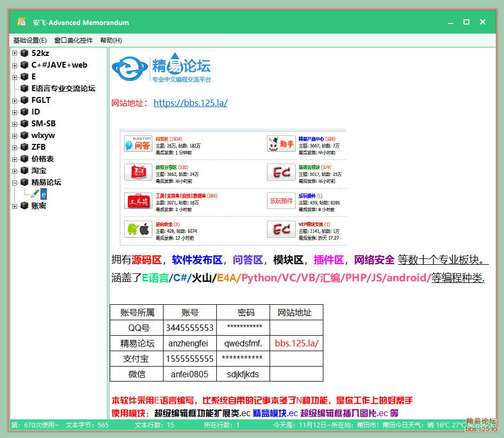Expand the 52kz tree node
Viewport: 504px width, 438px height.
coord(15,53)
